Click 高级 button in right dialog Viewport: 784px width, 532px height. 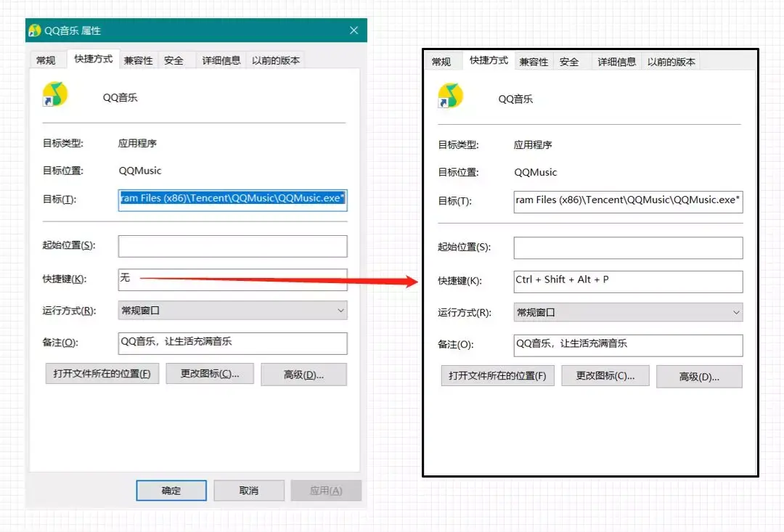699,377
